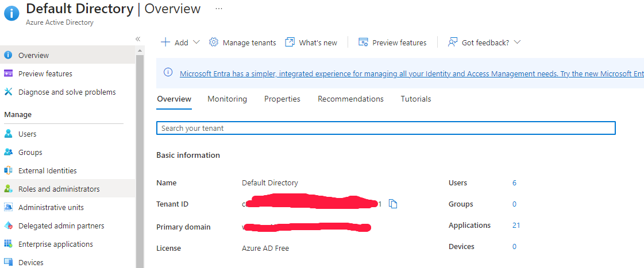Open Enterprise applications page

(67, 244)
